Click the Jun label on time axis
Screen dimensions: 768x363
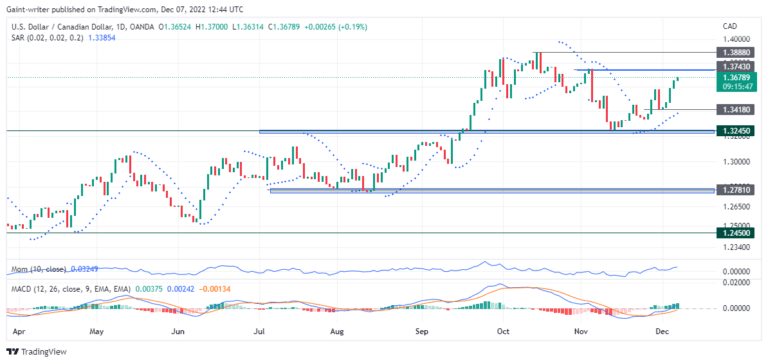(x=178, y=332)
